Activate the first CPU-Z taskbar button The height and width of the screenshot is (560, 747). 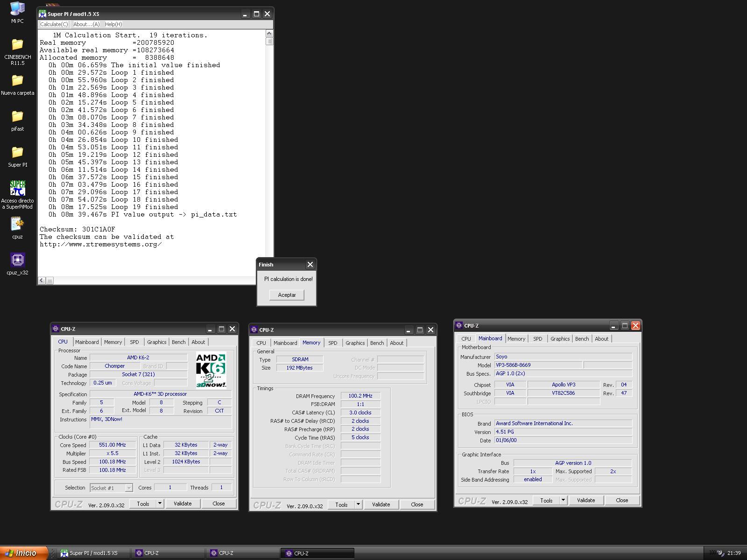(169, 553)
